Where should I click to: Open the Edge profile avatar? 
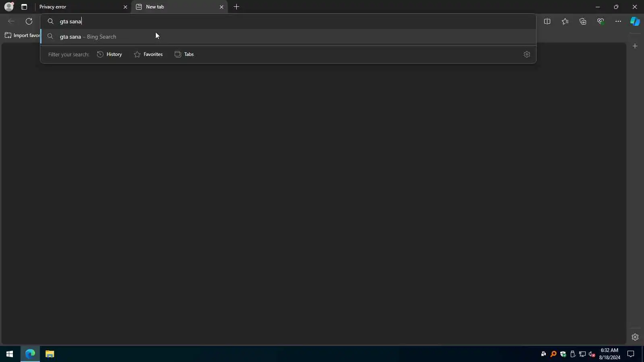[9, 6]
